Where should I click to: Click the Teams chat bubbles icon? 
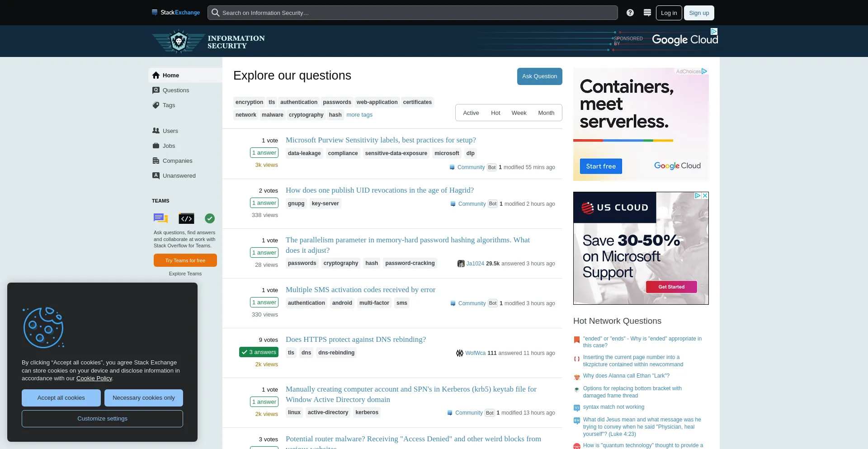click(x=160, y=218)
